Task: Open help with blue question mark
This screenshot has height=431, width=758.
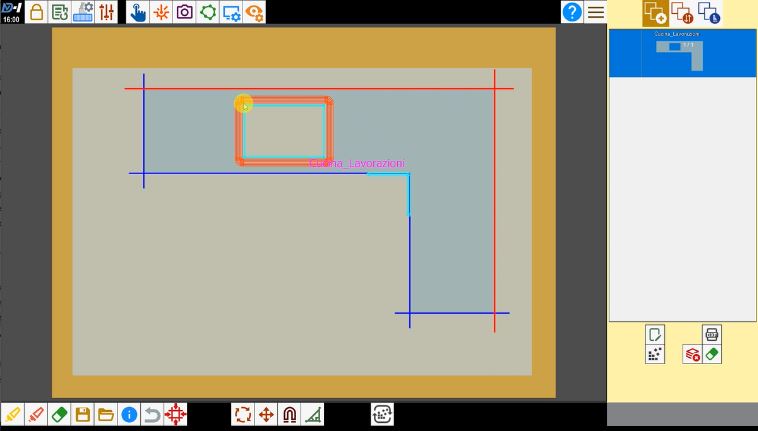Action: [572, 12]
